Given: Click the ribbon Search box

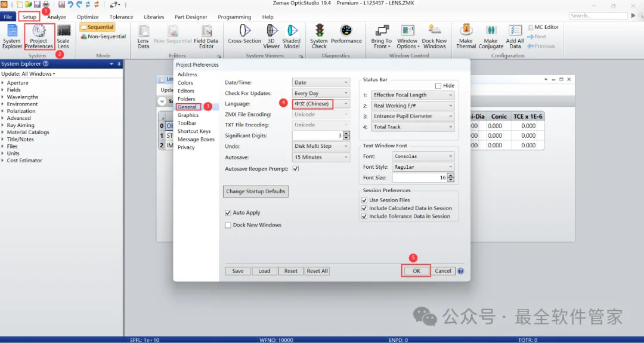Looking at the screenshot, I should (599, 16).
